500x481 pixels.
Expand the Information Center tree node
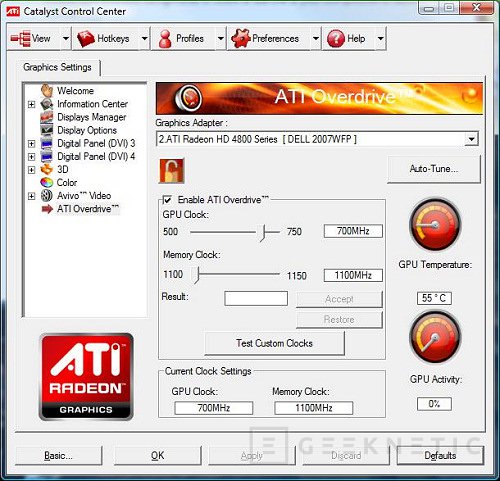(32, 104)
